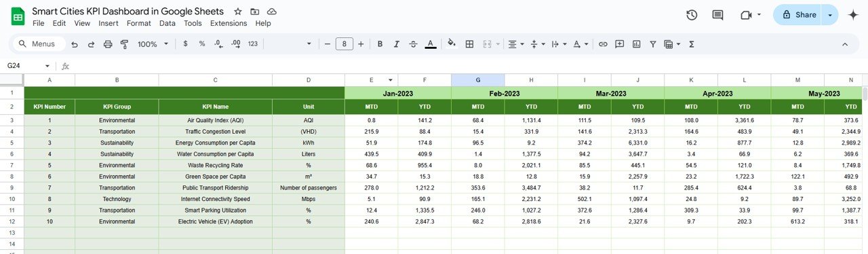Toggle italic formatting
Screen dimensions: 868x254
(x=397, y=44)
